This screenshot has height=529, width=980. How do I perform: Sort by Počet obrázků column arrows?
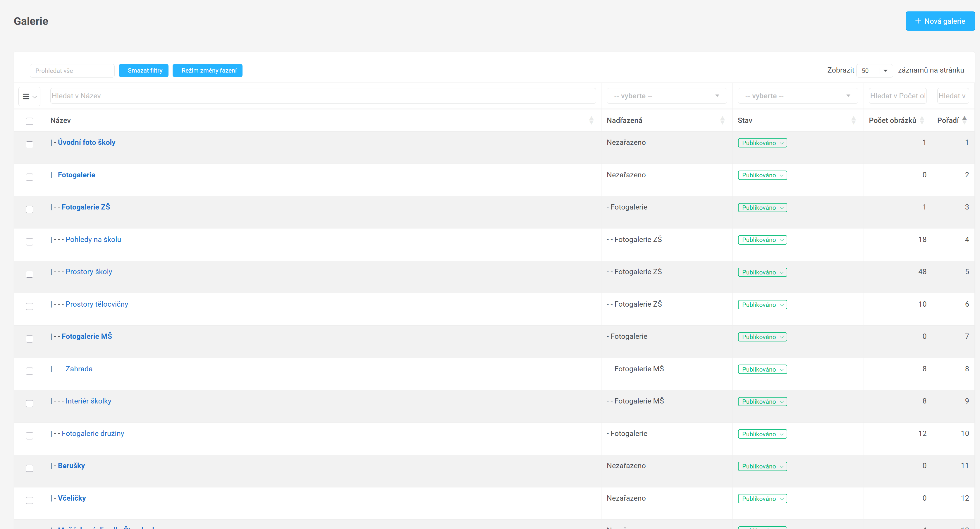coord(922,120)
